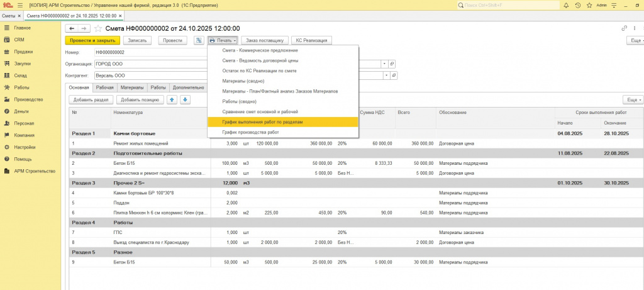Open the 1C main hamburger menu
This screenshot has width=644, height=290.
tap(19, 5)
